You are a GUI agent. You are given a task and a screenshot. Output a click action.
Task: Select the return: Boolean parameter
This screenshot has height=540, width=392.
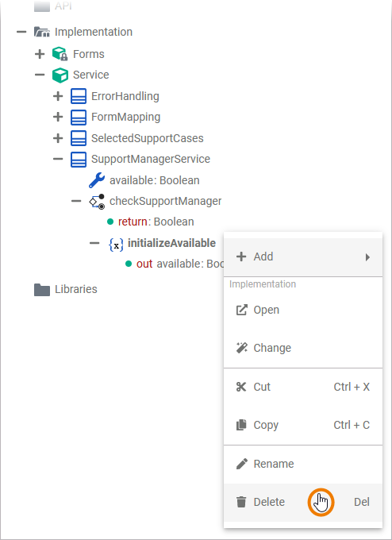coord(156,222)
